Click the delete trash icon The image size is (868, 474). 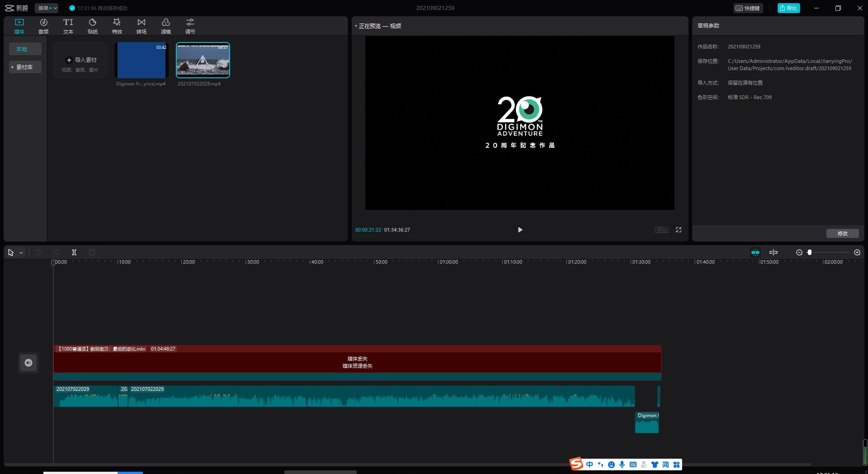[x=92, y=252]
